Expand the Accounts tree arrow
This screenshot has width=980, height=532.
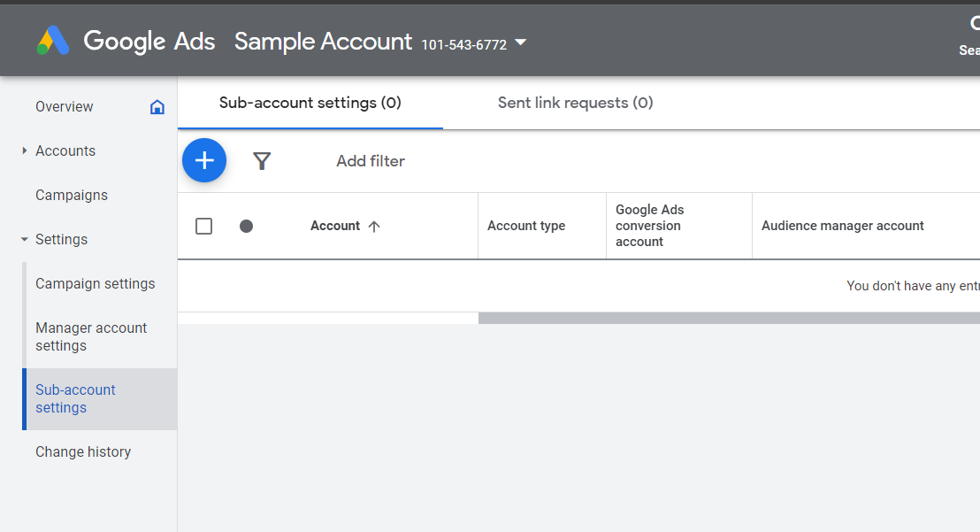[25, 150]
